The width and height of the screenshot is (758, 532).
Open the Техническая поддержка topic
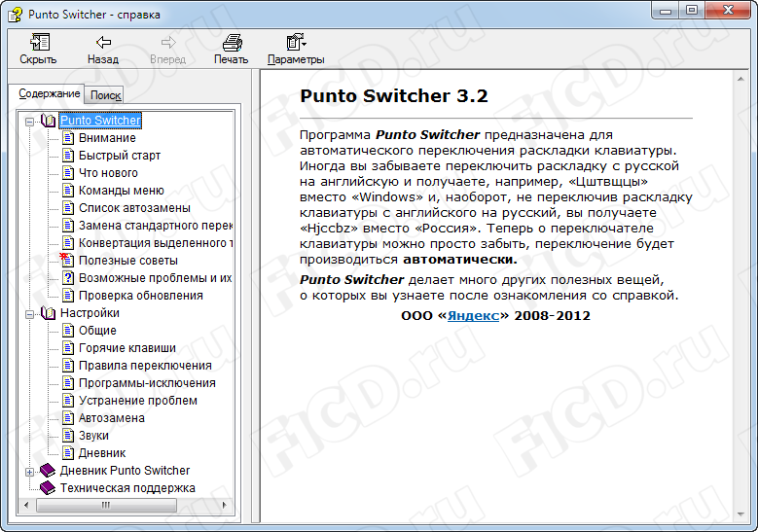[127, 488]
